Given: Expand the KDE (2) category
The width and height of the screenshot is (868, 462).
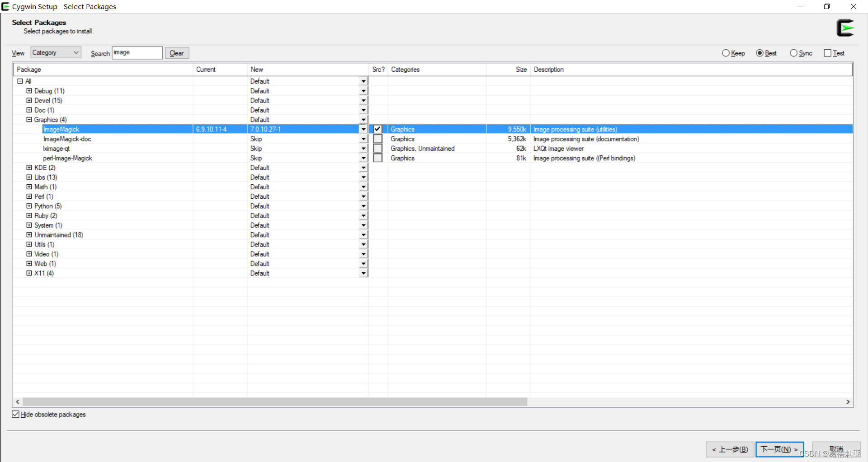Looking at the screenshot, I should [x=29, y=168].
